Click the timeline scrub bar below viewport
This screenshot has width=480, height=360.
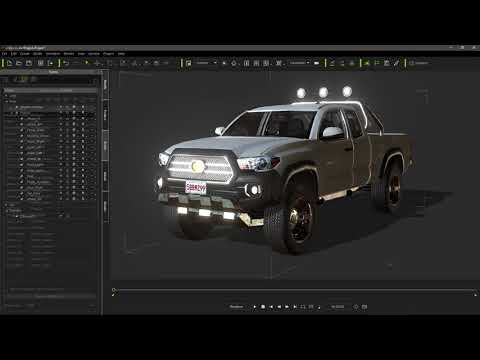(x=295, y=291)
